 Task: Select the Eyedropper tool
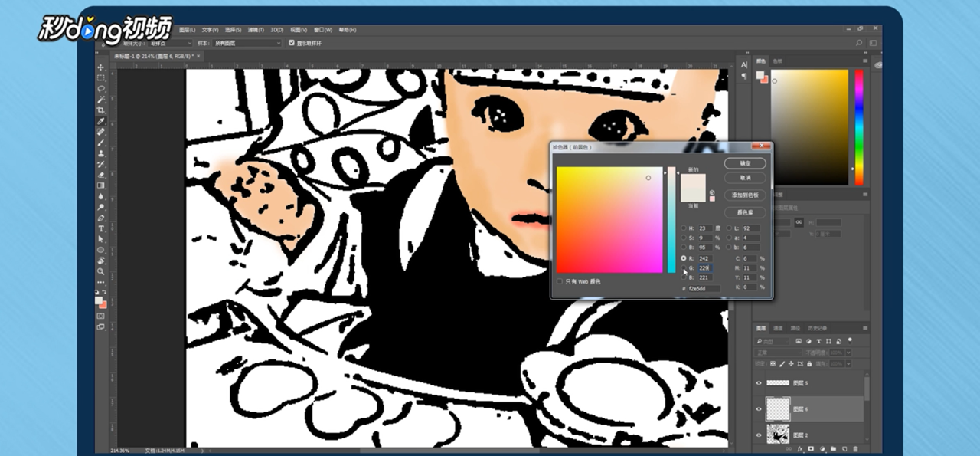tap(100, 121)
